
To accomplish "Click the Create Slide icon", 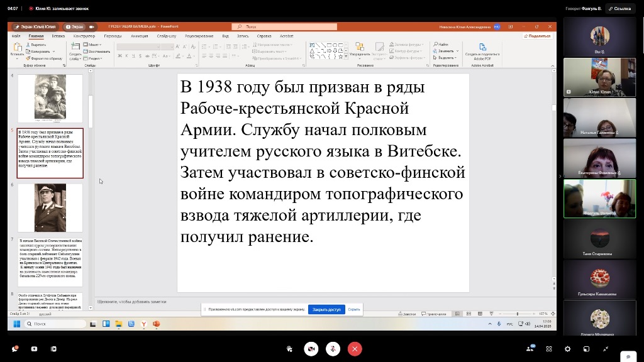I will [75, 50].
